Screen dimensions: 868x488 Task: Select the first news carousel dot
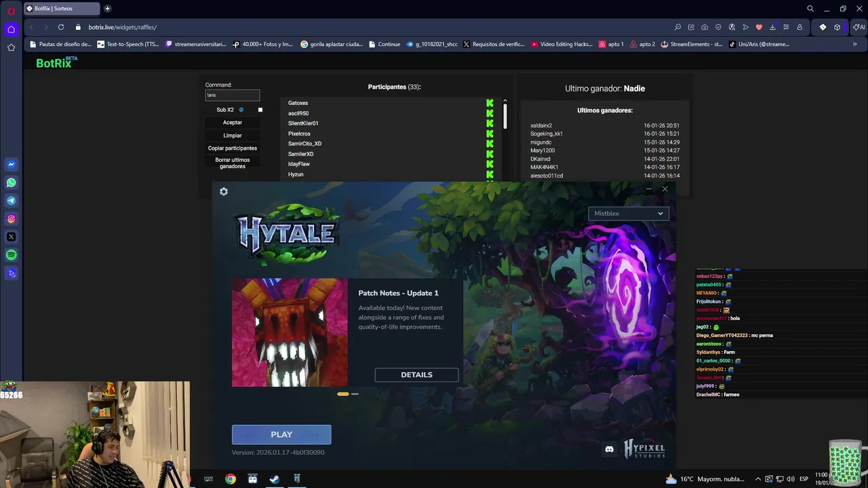click(343, 394)
